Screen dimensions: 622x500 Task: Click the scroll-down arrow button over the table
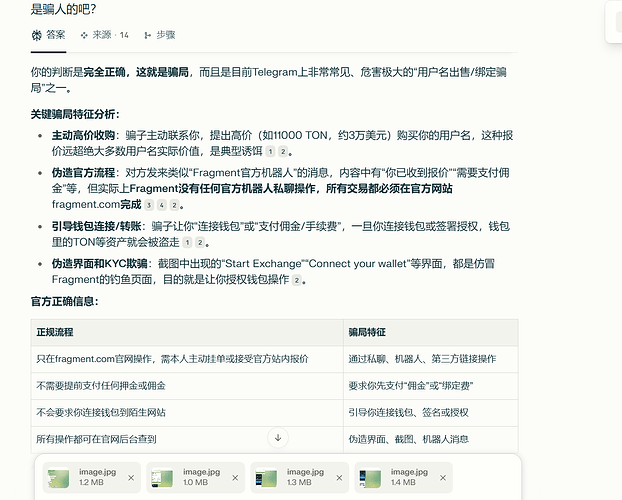278,438
